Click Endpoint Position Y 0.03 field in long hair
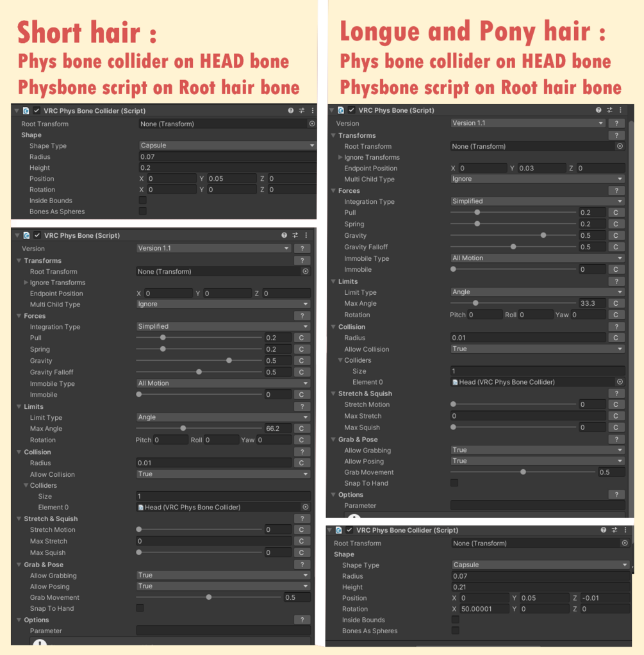Image resolution: width=644 pixels, height=655 pixels. pyautogui.click(x=541, y=168)
